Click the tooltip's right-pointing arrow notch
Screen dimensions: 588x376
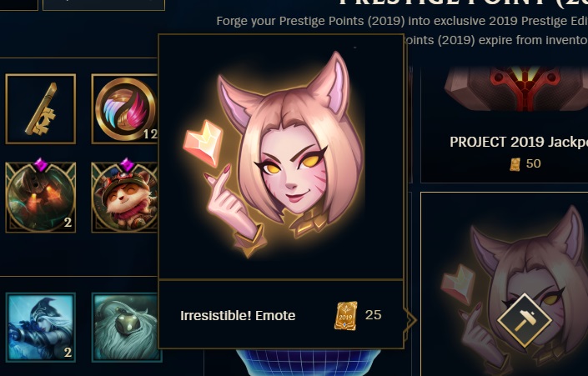point(410,320)
